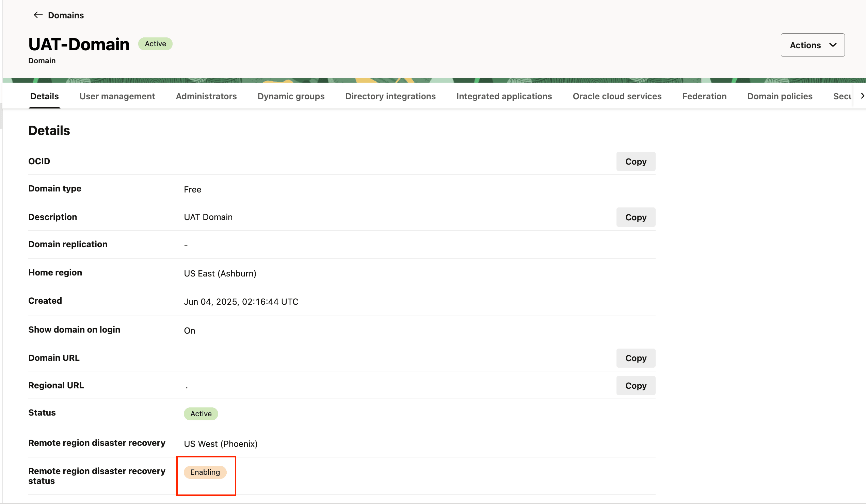Viewport: 866px width, 504px height.
Task: Click the Active badge beside UAT-Domain title
Action: (155, 44)
